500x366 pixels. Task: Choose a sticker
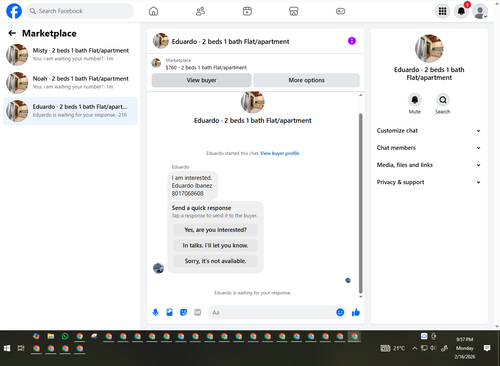tap(183, 312)
